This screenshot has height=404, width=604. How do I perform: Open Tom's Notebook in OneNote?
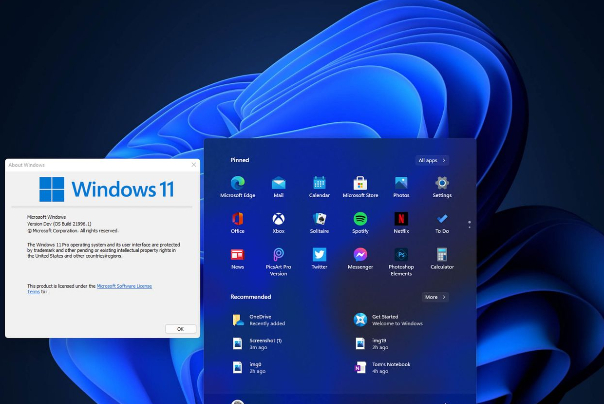[382, 367]
